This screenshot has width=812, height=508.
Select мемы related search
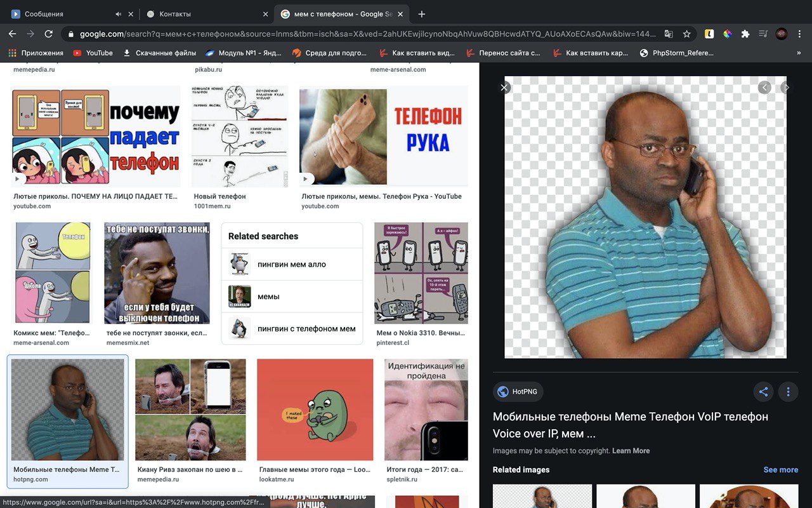292,297
